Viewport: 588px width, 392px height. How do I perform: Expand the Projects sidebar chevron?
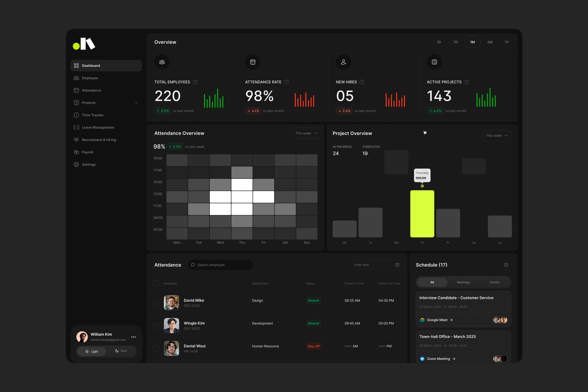pos(136,103)
